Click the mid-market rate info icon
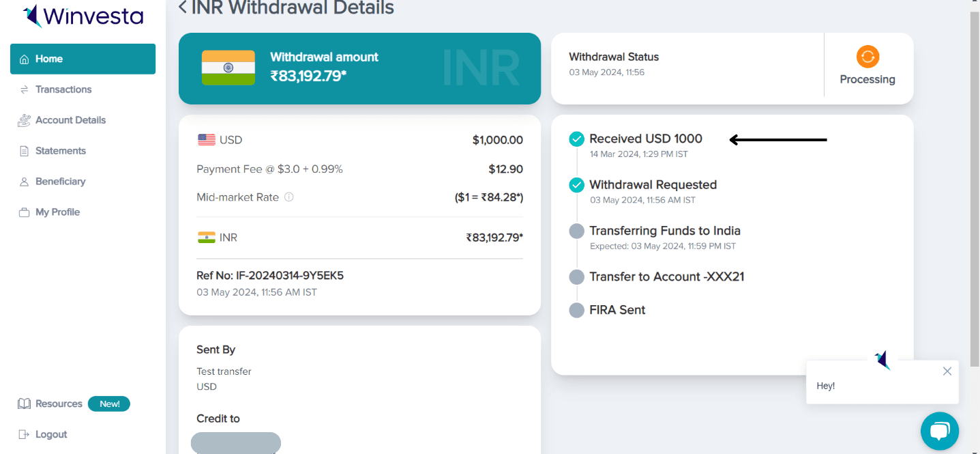 coord(288,197)
